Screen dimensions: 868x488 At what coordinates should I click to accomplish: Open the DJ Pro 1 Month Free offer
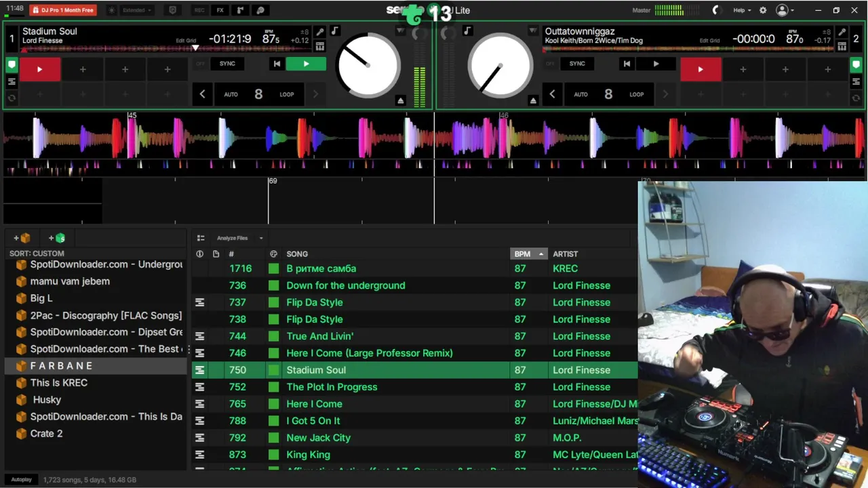(62, 10)
